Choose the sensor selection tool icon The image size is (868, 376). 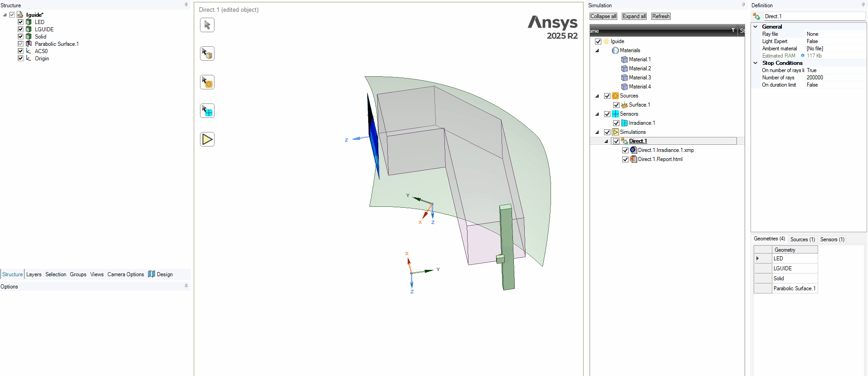pyautogui.click(x=207, y=111)
